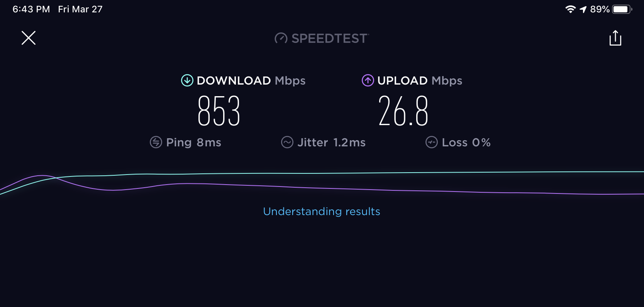Viewport: 644px width, 307px height.
Task: Select the packet Loss icon
Action: 432,142
